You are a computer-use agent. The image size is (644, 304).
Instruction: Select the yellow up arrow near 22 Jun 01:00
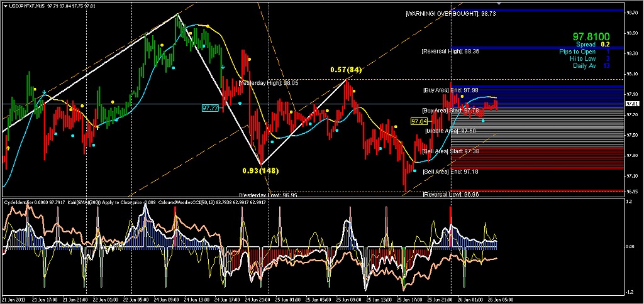click(x=97, y=127)
